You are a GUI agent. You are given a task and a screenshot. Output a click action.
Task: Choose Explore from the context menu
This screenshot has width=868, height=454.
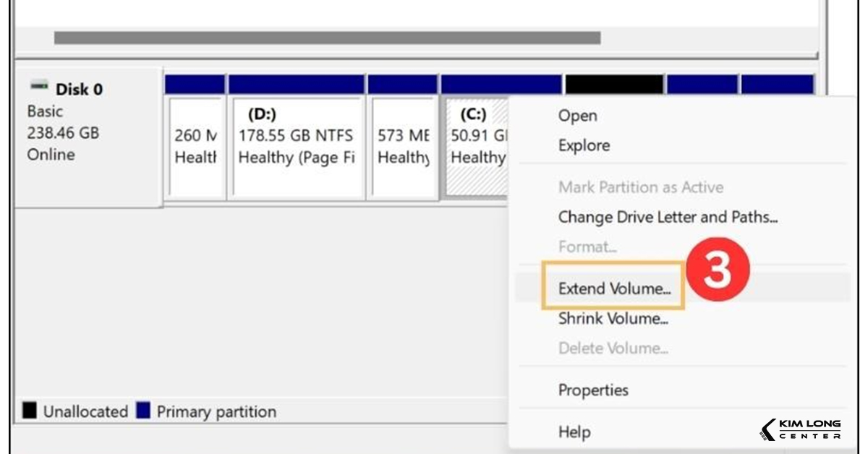pyautogui.click(x=584, y=145)
